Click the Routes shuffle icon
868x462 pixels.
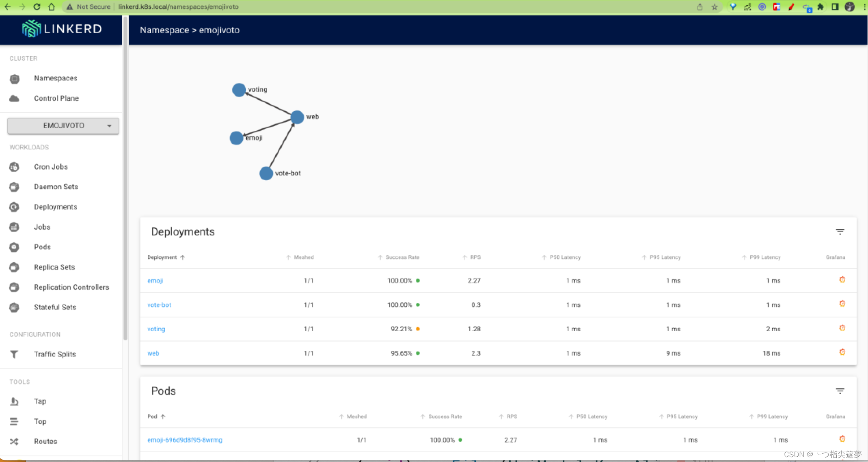tap(14, 442)
